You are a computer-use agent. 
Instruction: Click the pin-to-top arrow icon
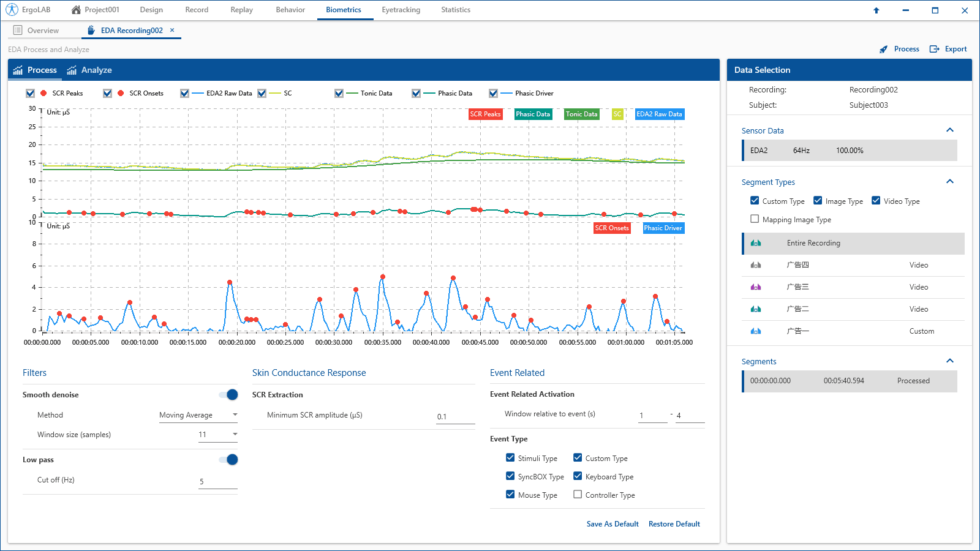point(876,10)
